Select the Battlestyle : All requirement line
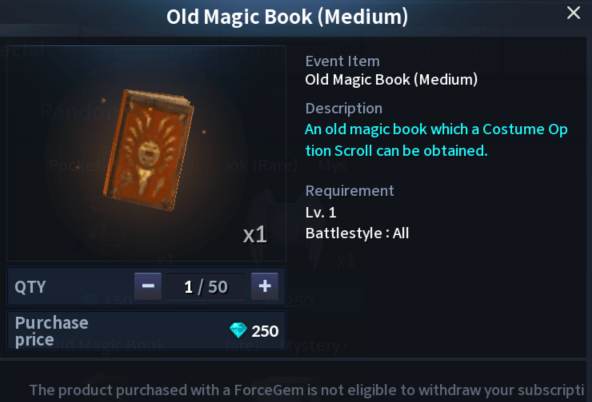Image resolution: width=592 pixels, height=402 pixels. [x=357, y=233]
